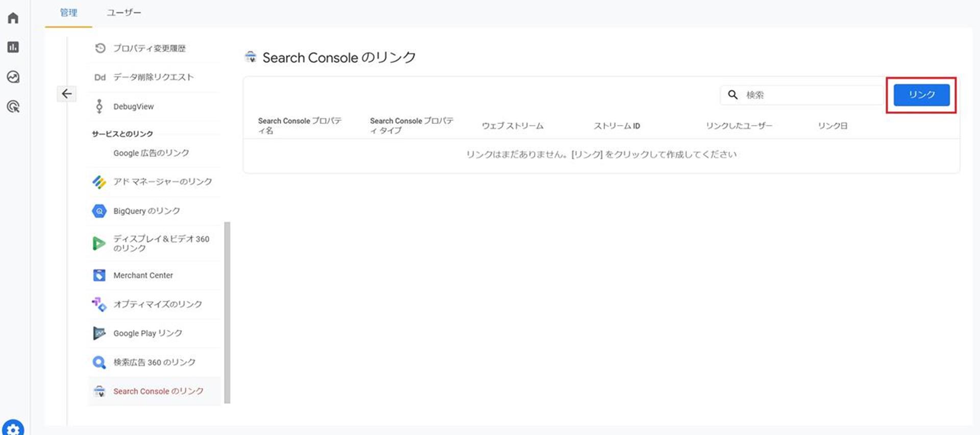980x435 pixels.
Task: Select Search Console のリンク in sidebar
Action: click(154, 392)
